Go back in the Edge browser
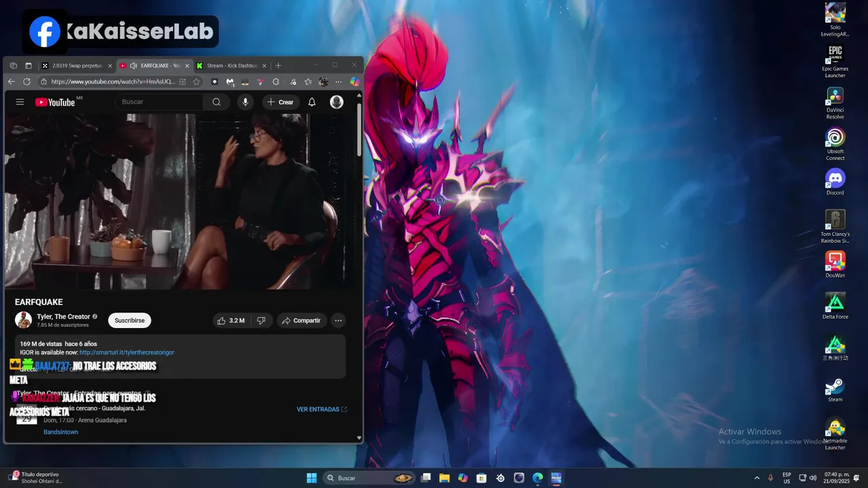The height and width of the screenshot is (488, 868). click(x=12, y=81)
